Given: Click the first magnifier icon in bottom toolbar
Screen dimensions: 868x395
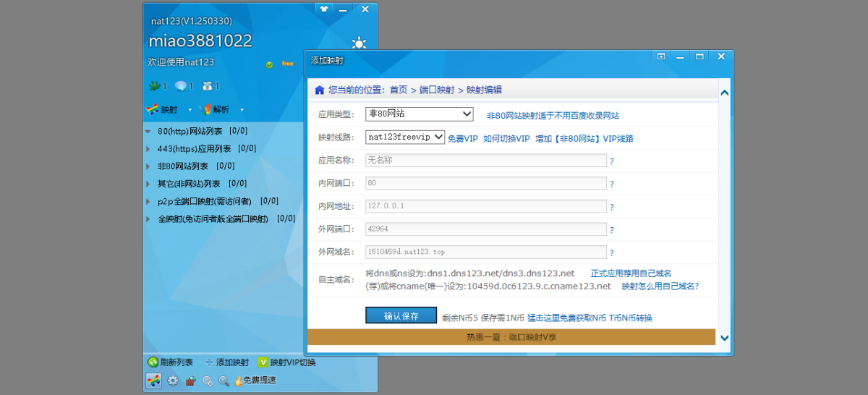Looking at the screenshot, I should click(208, 381).
